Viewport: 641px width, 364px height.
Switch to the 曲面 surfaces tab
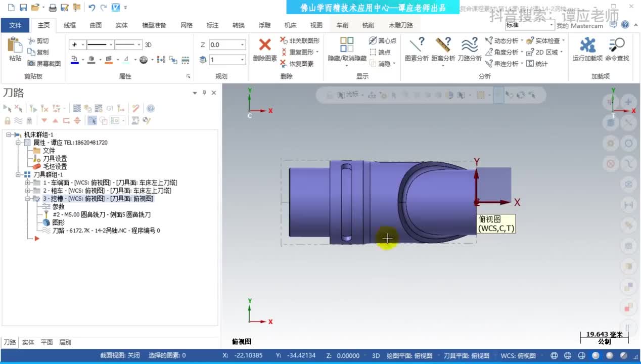point(96,25)
